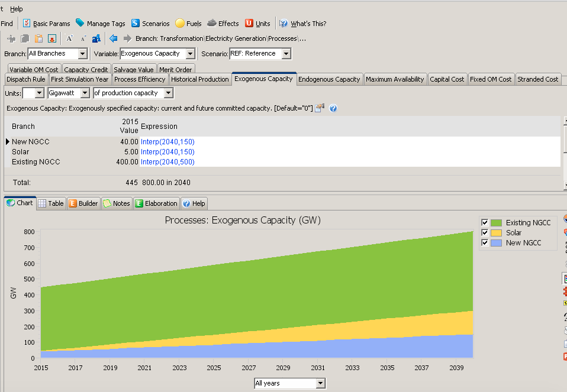This screenshot has width=567, height=392.
Task: Open the Notes tab
Action: pos(117,203)
